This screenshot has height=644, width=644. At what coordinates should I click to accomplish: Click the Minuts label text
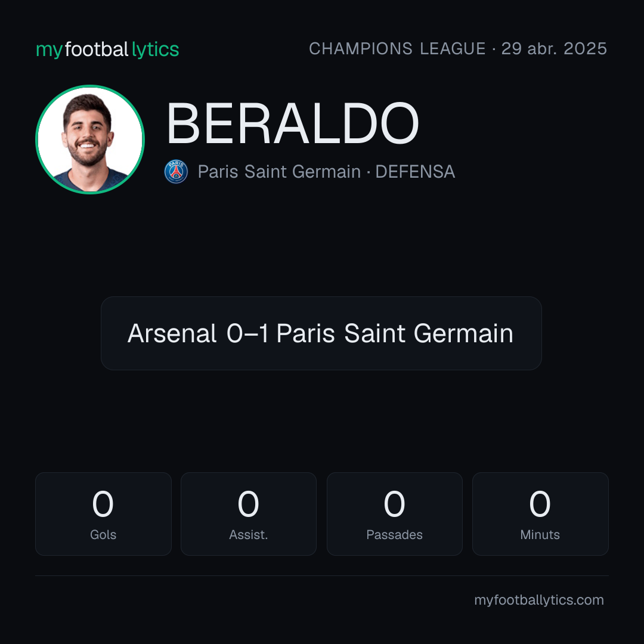(x=540, y=535)
